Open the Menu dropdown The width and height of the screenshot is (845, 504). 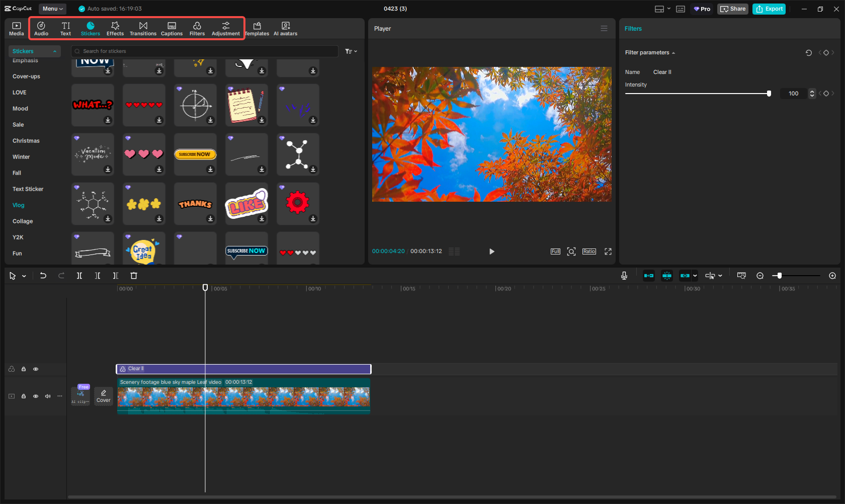click(52, 9)
